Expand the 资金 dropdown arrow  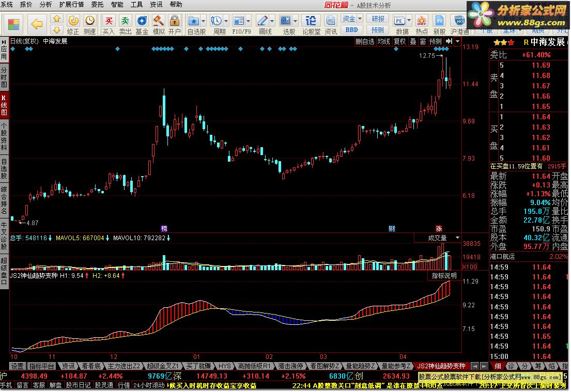360,18
